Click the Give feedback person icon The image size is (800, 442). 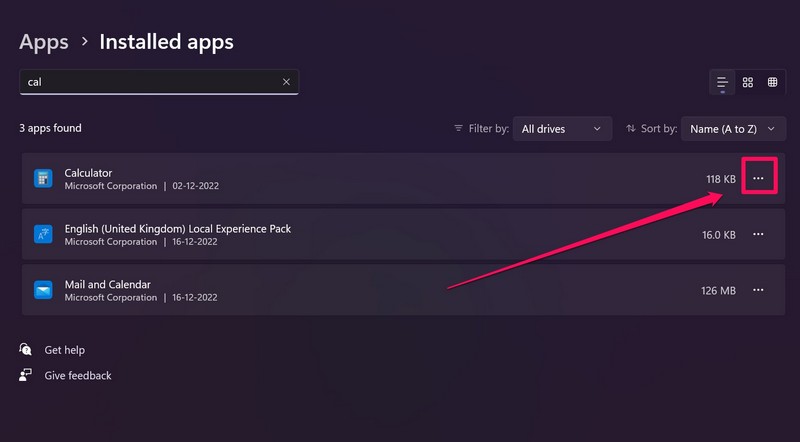pyautogui.click(x=26, y=376)
